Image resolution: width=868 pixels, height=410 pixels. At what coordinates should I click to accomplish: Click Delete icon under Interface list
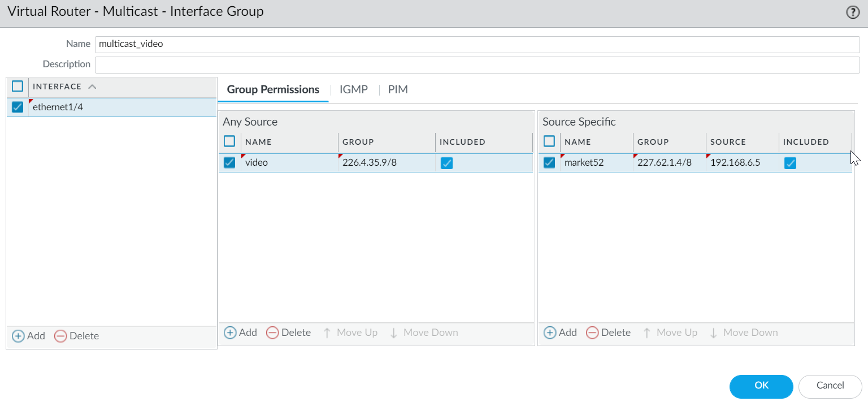60,336
